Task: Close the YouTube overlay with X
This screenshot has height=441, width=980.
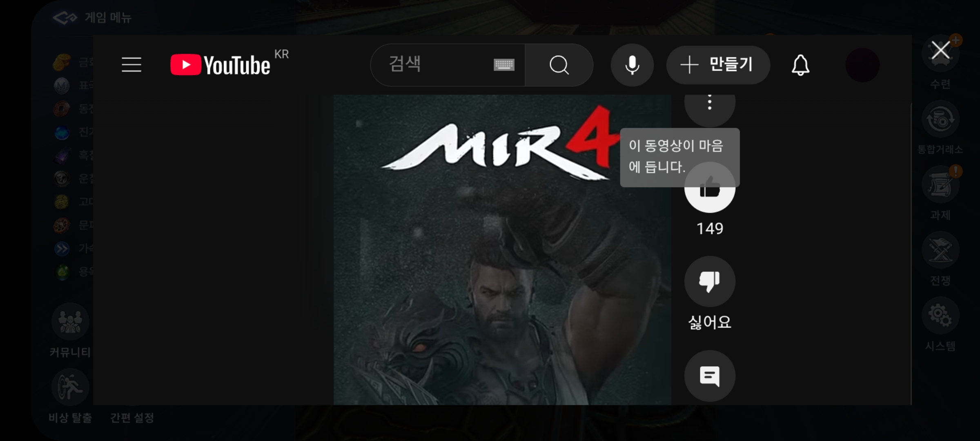Action: (x=940, y=51)
